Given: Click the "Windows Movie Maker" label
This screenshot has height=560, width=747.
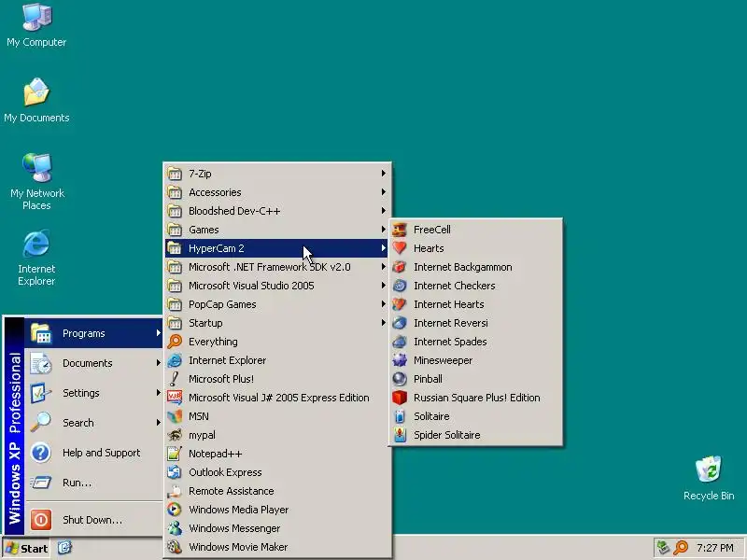Looking at the screenshot, I should pos(238,547).
